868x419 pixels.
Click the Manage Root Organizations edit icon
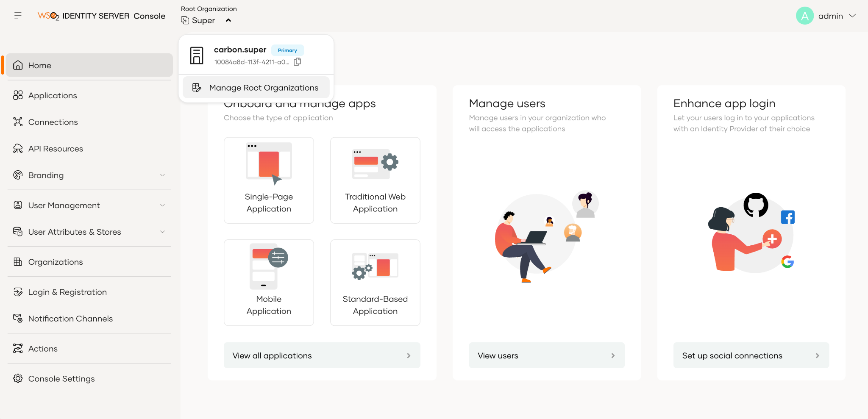pos(197,88)
